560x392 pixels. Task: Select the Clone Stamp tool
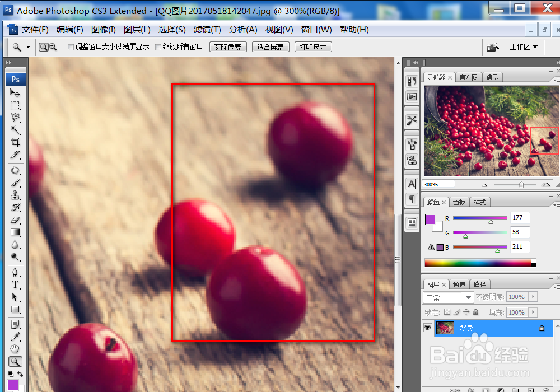click(15, 195)
